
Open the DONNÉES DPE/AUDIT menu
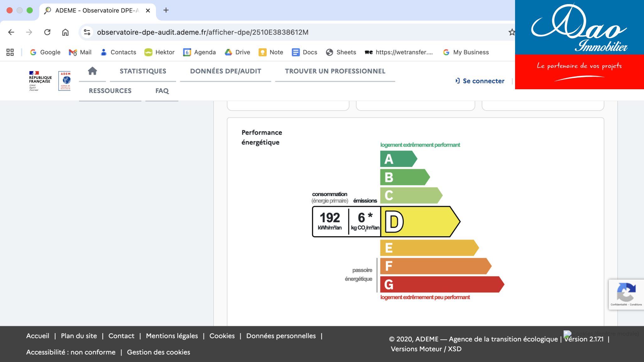point(225,71)
